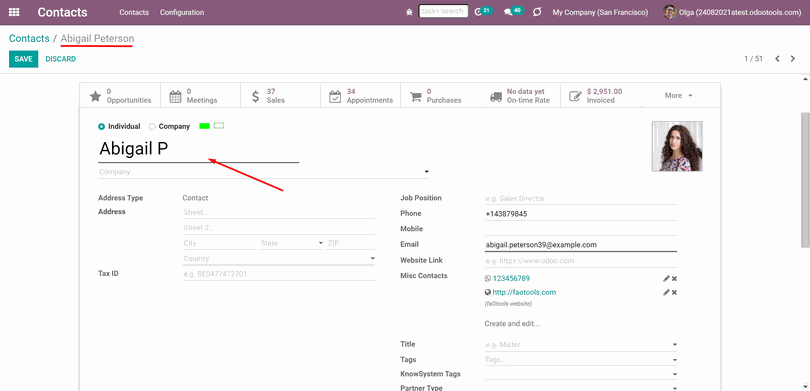Open Invoiced stat button
The height and width of the screenshot is (391, 810).
pos(601,96)
